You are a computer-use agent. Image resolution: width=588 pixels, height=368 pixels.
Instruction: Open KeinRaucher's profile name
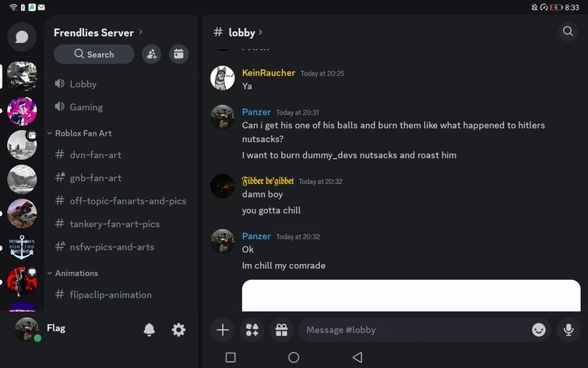coord(269,73)
